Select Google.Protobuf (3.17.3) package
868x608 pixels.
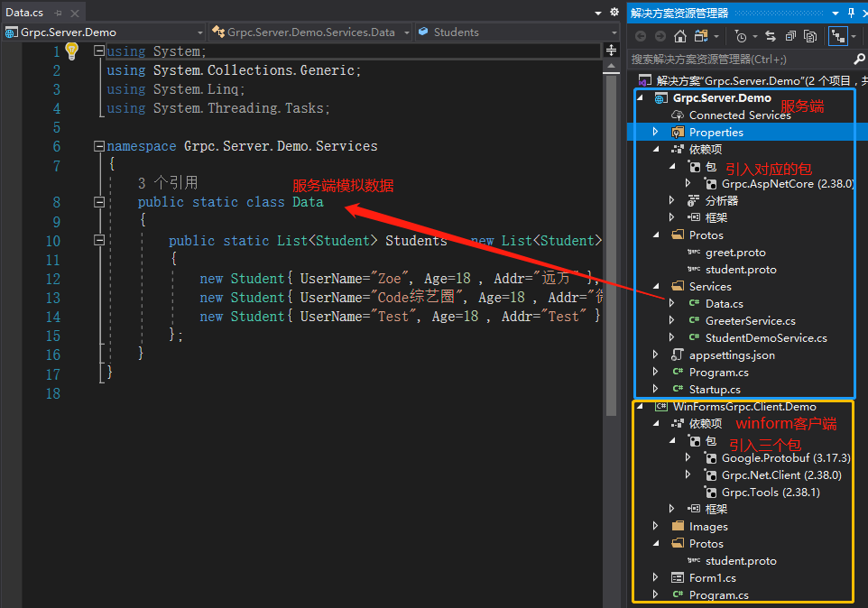pyautogui.click(x=786, y=457)
